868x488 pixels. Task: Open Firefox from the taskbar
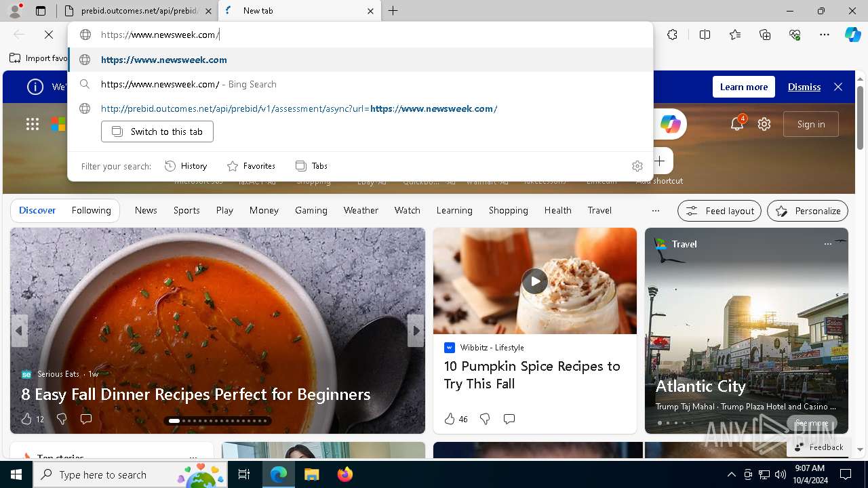pos(345,474)
